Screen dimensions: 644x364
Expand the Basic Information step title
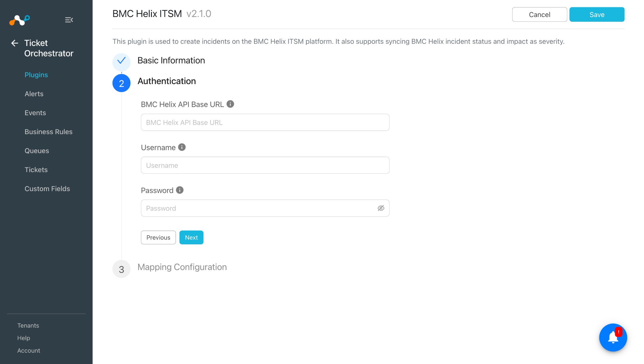coord(171,60)
